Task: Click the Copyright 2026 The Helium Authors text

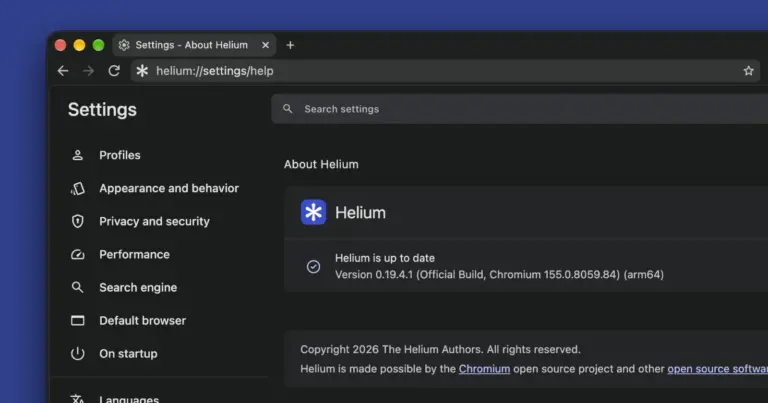Action: (440, 350)
